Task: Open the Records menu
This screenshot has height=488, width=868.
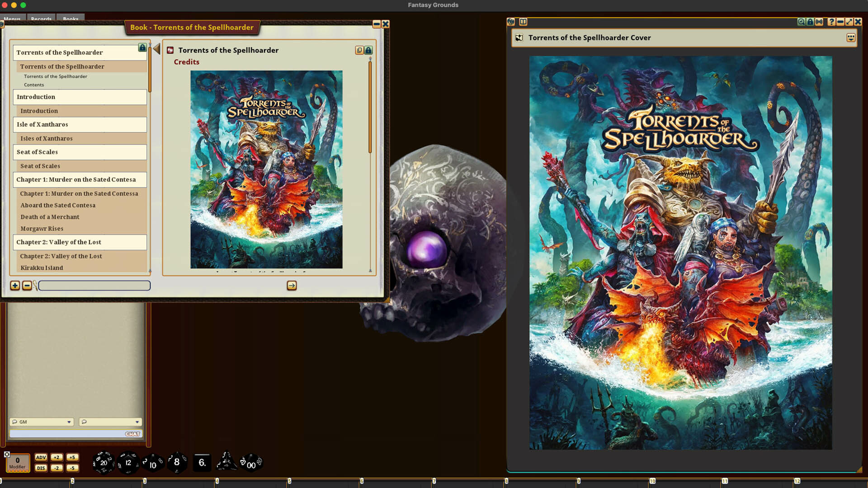Action: [41, 19]
